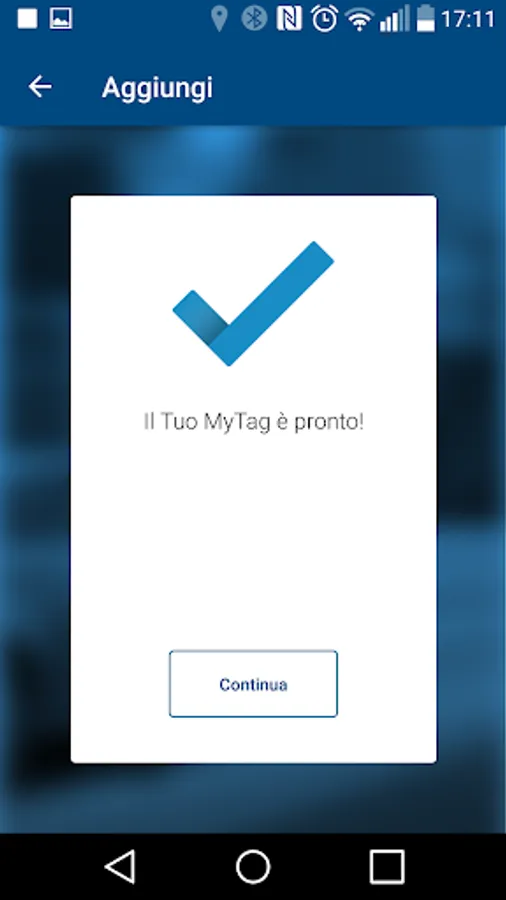The width and height of the screenshot is (506, 900).
Task: Tap the mobile signal bars icon
Action: (394, 19)
